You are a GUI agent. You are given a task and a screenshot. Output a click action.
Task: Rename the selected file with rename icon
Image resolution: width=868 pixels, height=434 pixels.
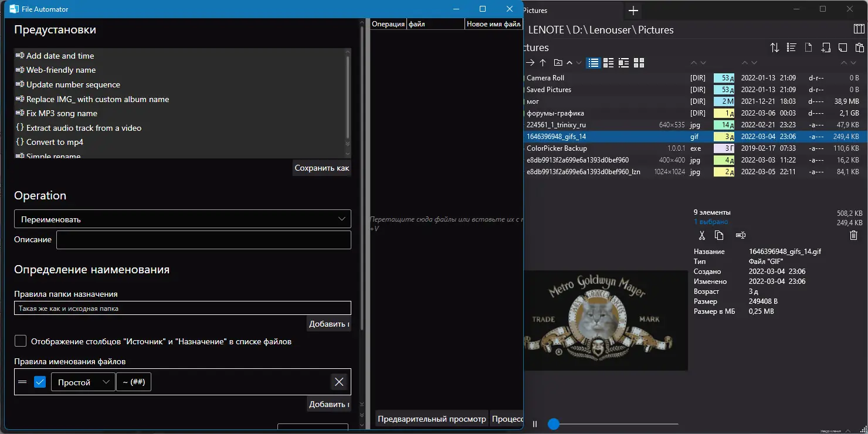point(741,235)
